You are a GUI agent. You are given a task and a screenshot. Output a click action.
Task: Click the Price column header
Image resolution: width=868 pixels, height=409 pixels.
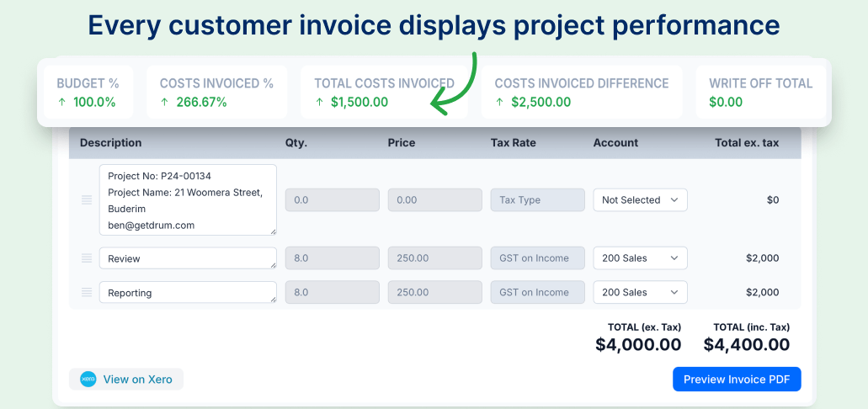click(402, 143)
